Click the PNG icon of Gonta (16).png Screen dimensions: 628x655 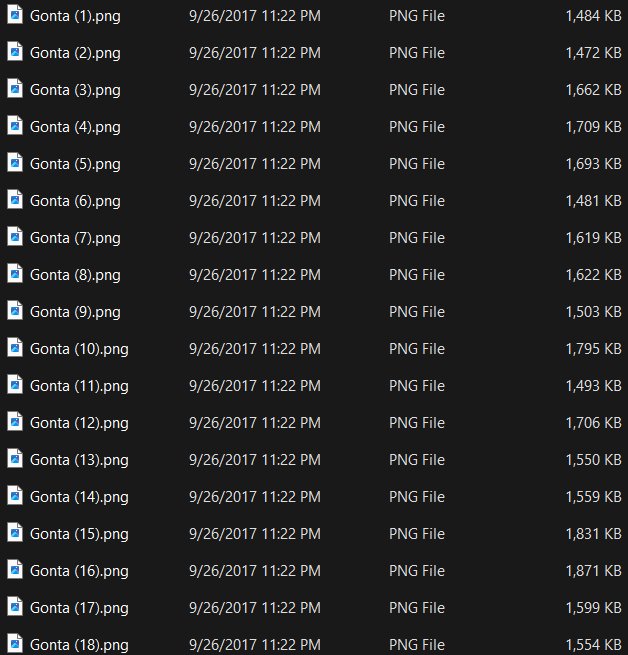15,570
